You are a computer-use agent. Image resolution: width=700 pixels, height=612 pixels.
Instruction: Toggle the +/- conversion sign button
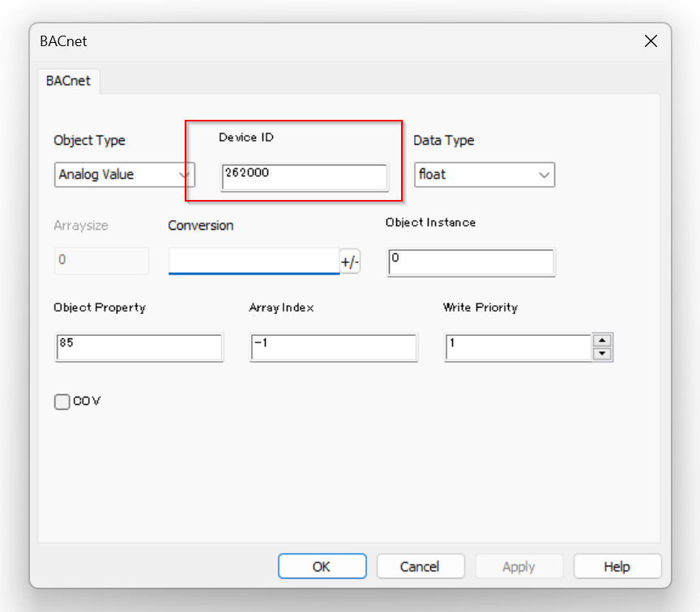tap(349, 261)
